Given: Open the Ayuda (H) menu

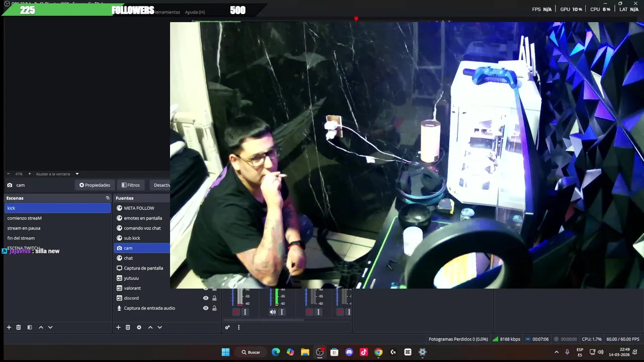Looking at the screenshot, I should pyautogui.click(x=195, y=12).
